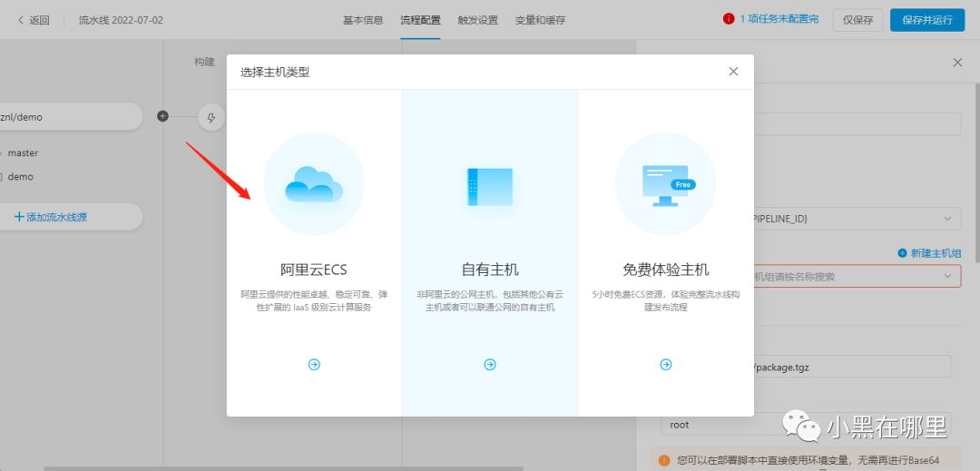The height and width of the screenshot is (471, 980).
Task: Click the 免费体验主机 title
Action: pyautogui.click(x=666, y=270)
